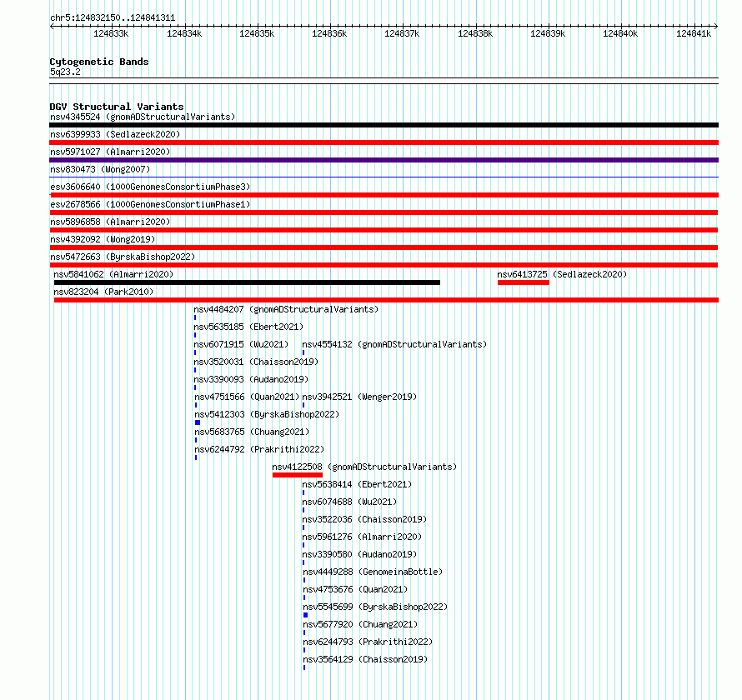Select the black nsv4345524 variant bar
The width and height of the screenshot is (742, 700).
pos(384,125)
